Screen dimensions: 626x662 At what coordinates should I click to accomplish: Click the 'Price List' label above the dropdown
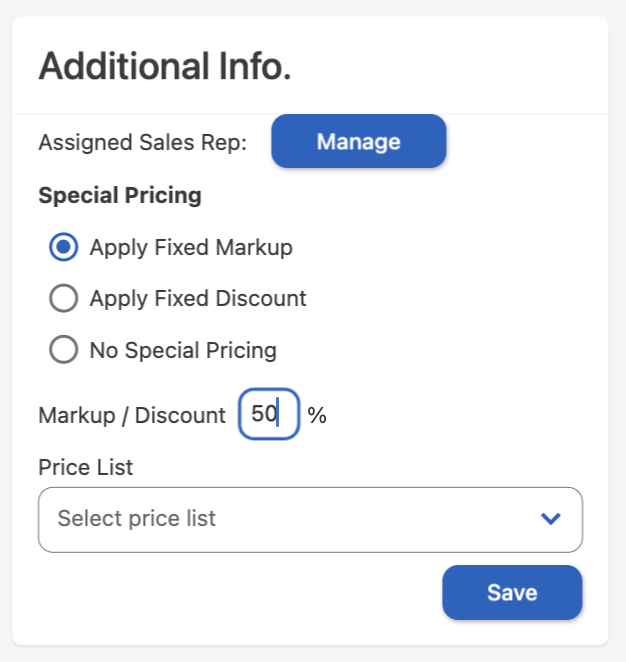coord(86,467)
